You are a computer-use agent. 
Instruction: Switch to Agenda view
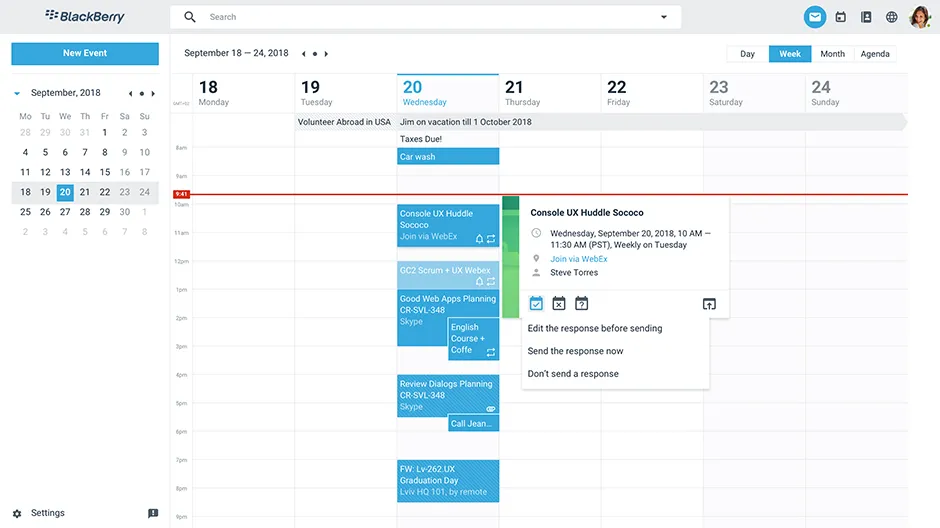(875, 54)
